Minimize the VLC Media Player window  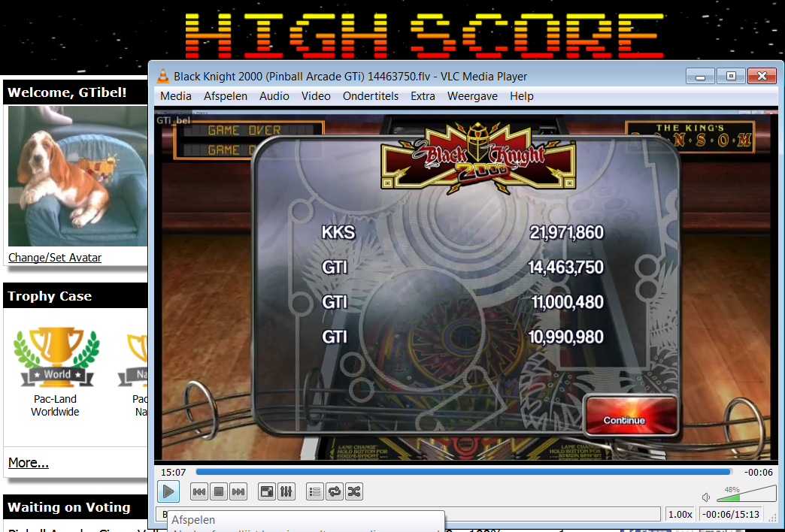coord(700,76)
